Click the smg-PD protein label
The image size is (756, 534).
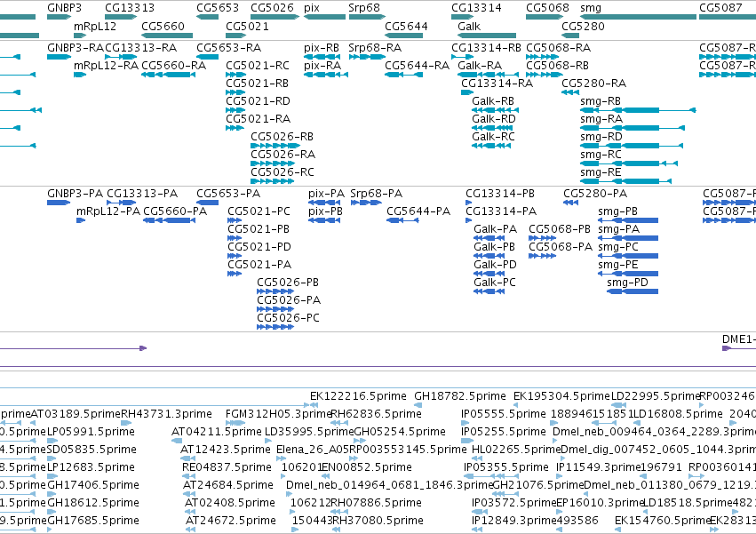tap(627, 283)
